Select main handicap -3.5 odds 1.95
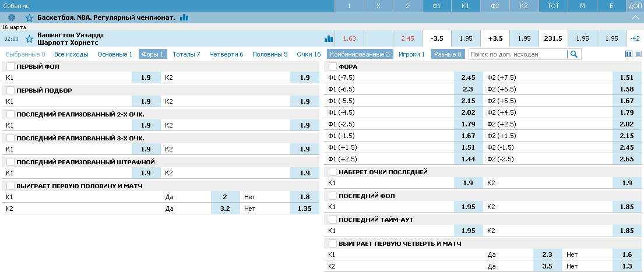644x272 pixels. (x=466, y=38)
